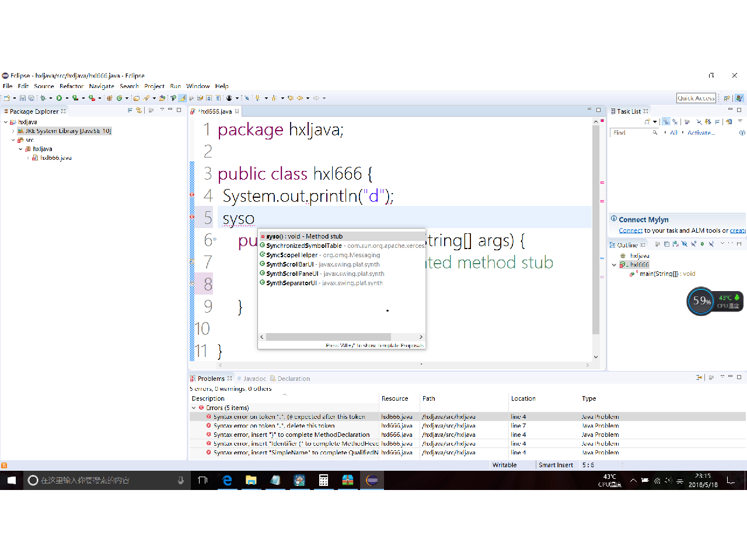The width and height of the screenshot is (747, 560).
Task: Open the Run button dropdown arrow
Action: pyautogui.click(x=67, y=98)
